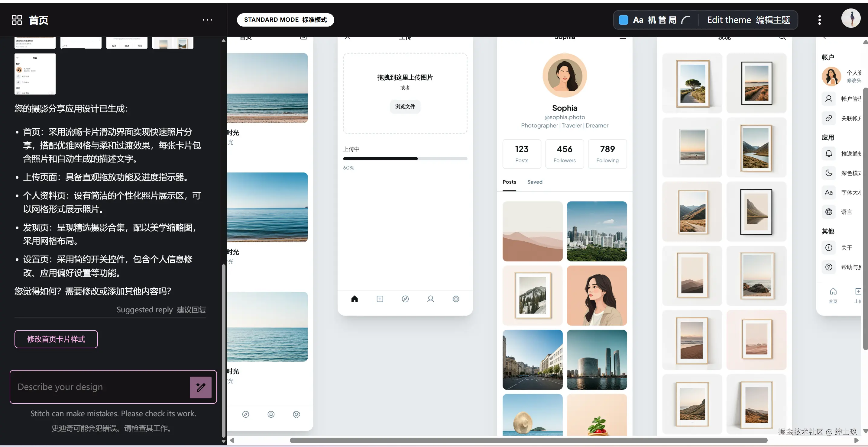Screen dimensions: 868x447
Task: Click home icon in upload screen navbar
Action: tap(355, 299)
